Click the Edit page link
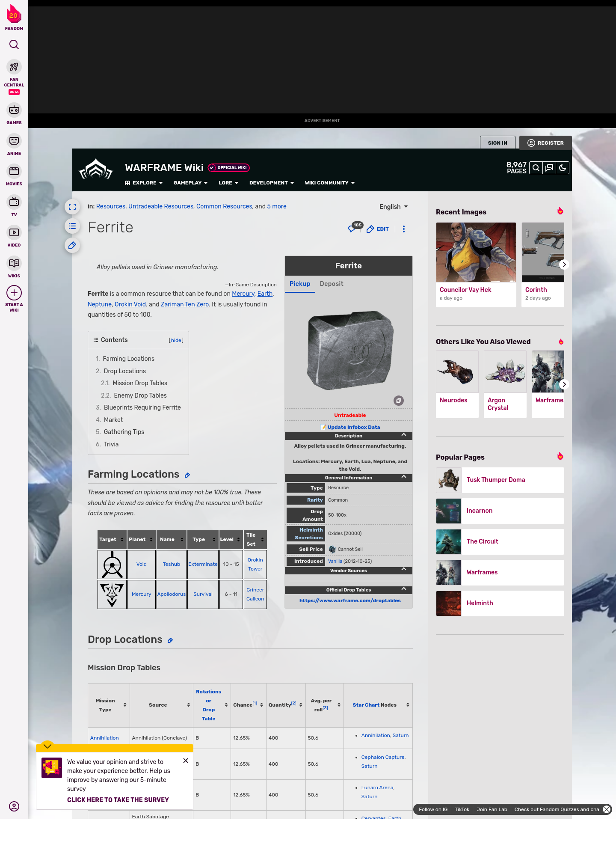616x856 pixels. pyautogui.click(x=378, y=229)
